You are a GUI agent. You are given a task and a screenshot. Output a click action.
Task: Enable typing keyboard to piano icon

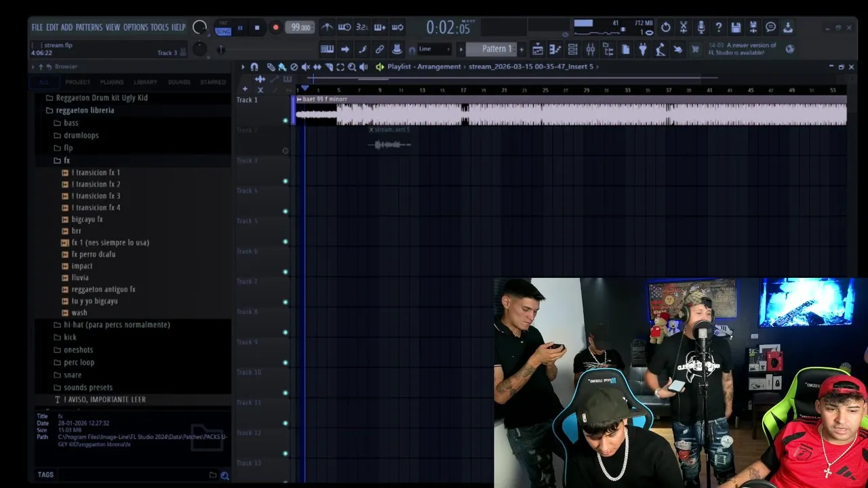[x=327, y=49]
